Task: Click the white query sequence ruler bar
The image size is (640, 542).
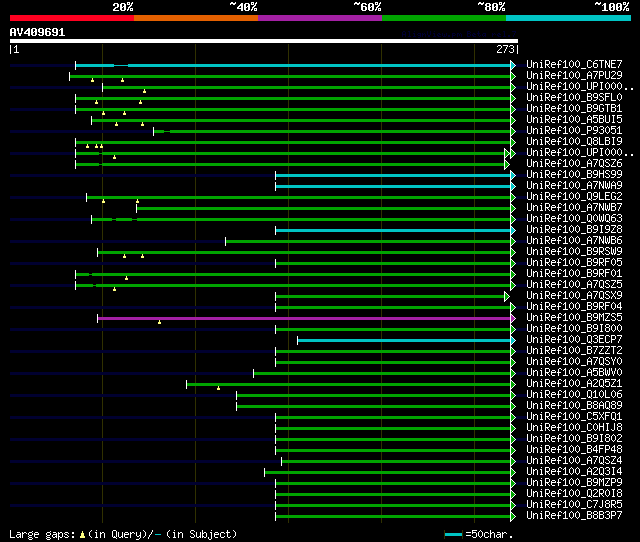Action: pos(264,41)
